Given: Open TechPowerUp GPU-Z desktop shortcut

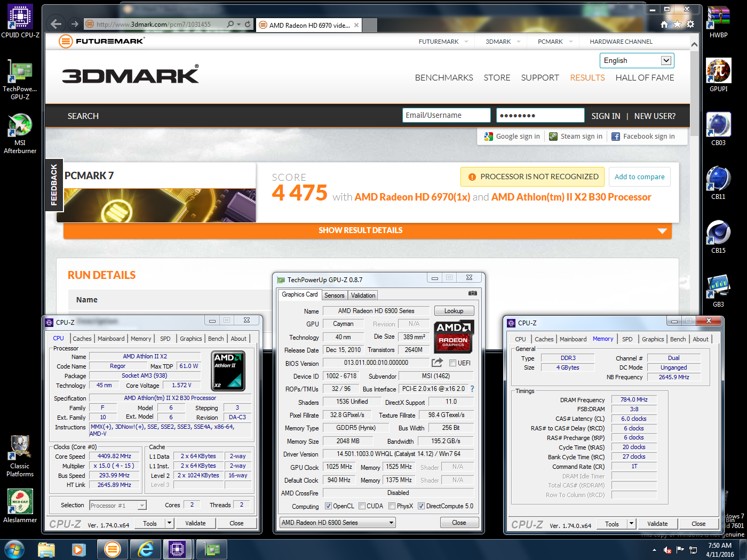Looking at the screenshot, I should [20, 80].
